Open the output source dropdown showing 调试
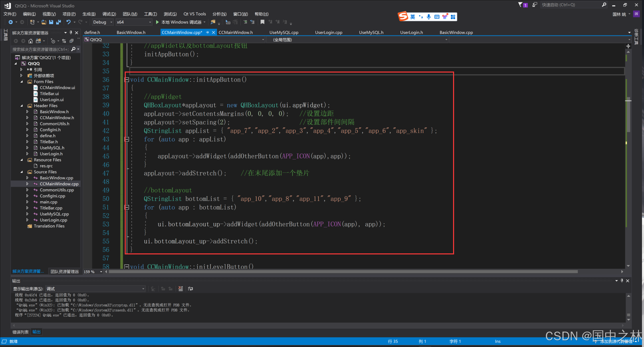644x347 pixels. click(x=95, y=288)
